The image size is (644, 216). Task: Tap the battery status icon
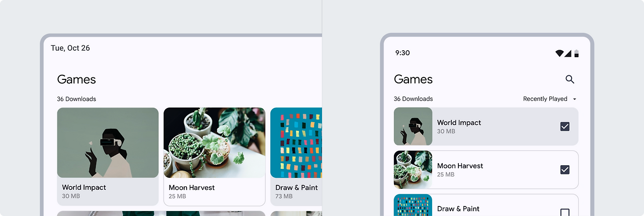(577, 53)
